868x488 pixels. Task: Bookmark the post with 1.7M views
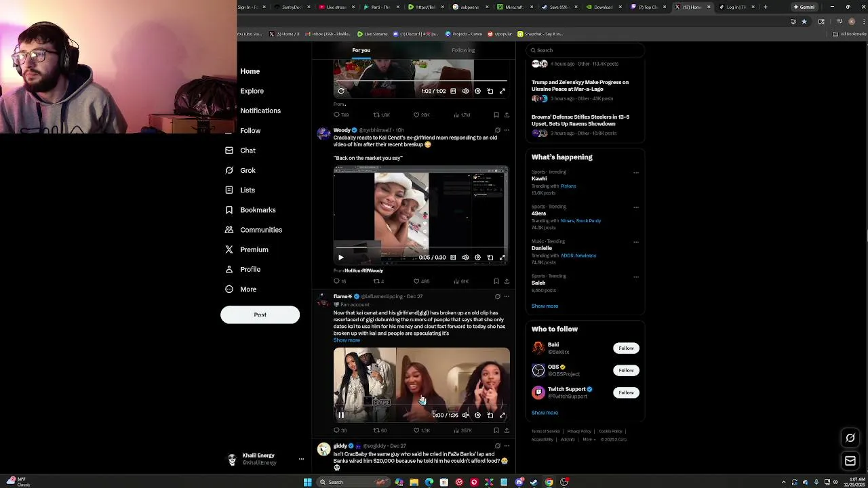tap(496, 115)
